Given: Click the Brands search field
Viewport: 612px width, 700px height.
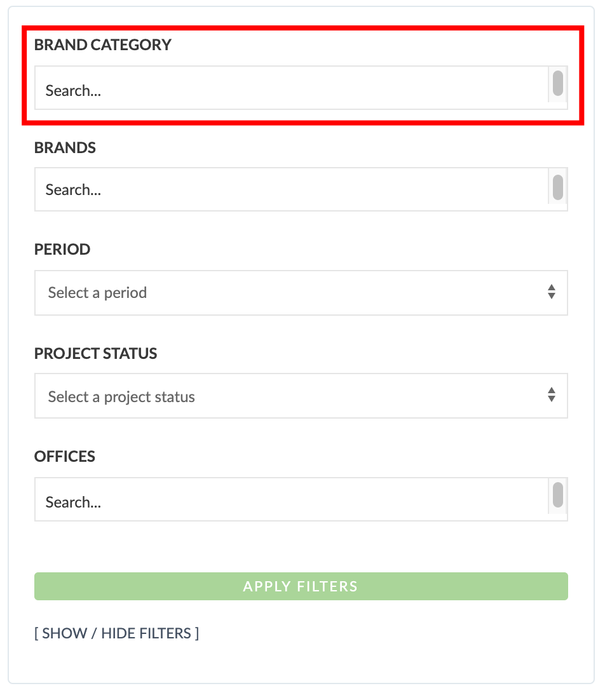Looking at the screenshot, I should tap(291, 189).
